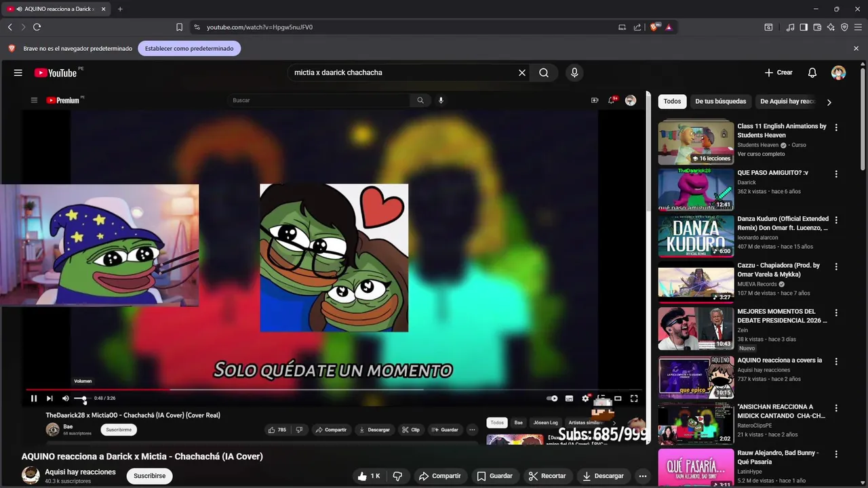
Task: Select the De Aquisi hay reacciones chip
Action: click(x=787, y=102)
